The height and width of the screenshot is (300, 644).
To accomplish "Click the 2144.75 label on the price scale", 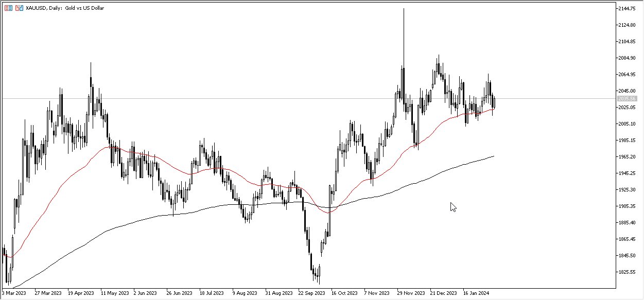I will pos(627,8).
